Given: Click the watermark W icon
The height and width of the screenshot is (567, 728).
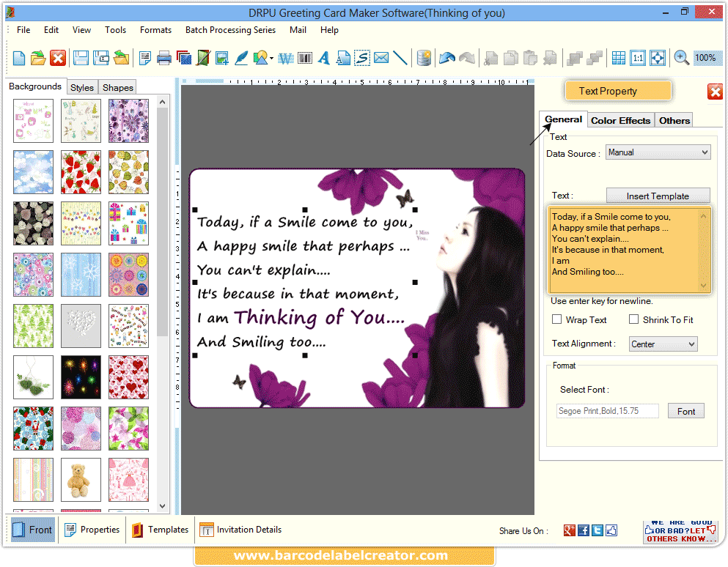Looking at the screenshot, I should (x=285, y=57).
